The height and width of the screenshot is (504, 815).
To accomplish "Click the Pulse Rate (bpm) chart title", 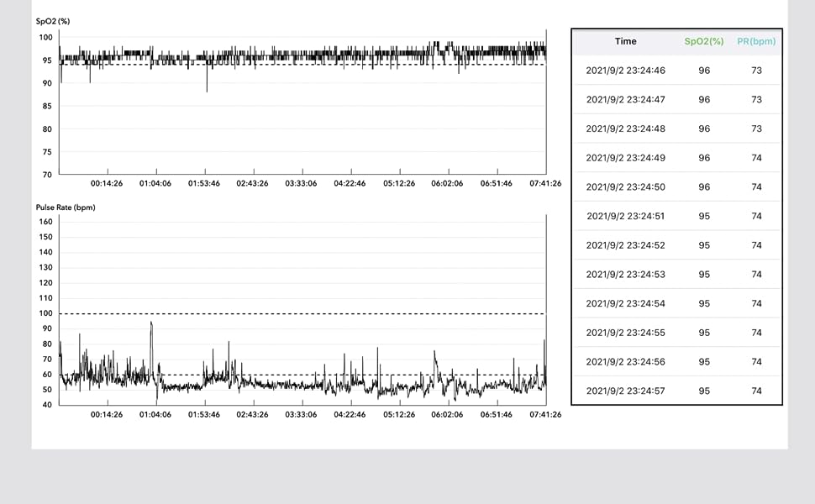I will (66, 207).
